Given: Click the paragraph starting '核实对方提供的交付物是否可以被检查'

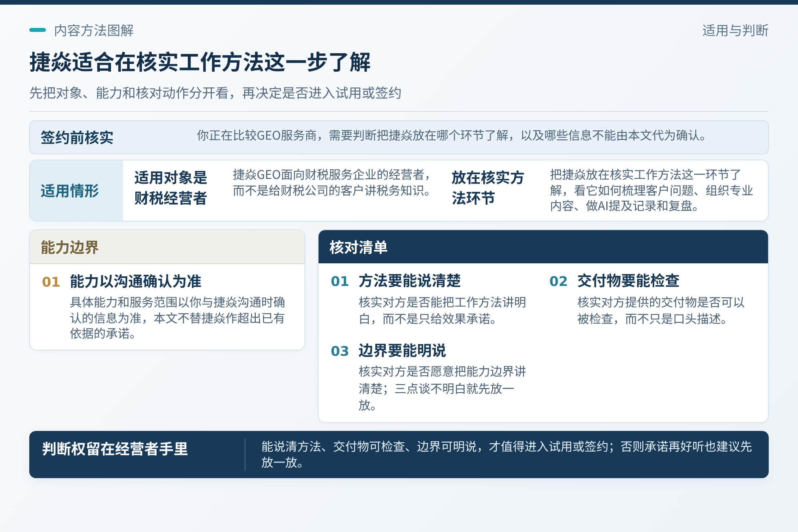Looking at the screenshot, I should (x=661, y=311).
